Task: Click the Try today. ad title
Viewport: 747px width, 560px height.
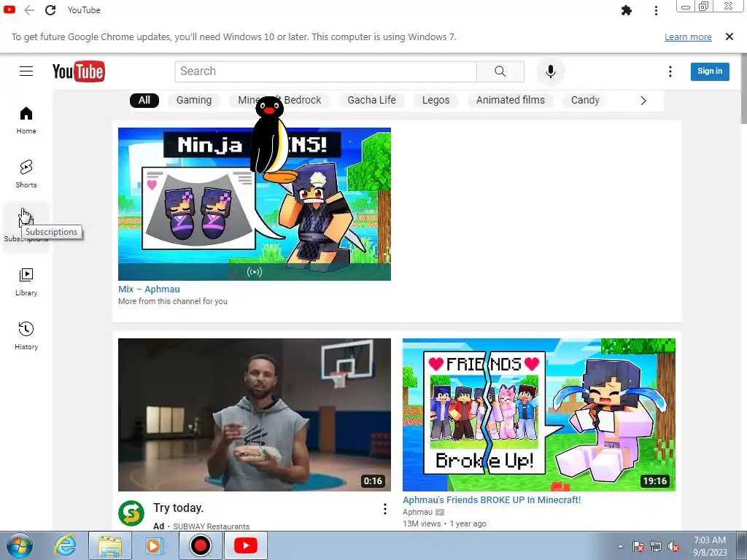Action: click(x=178, y=508)
